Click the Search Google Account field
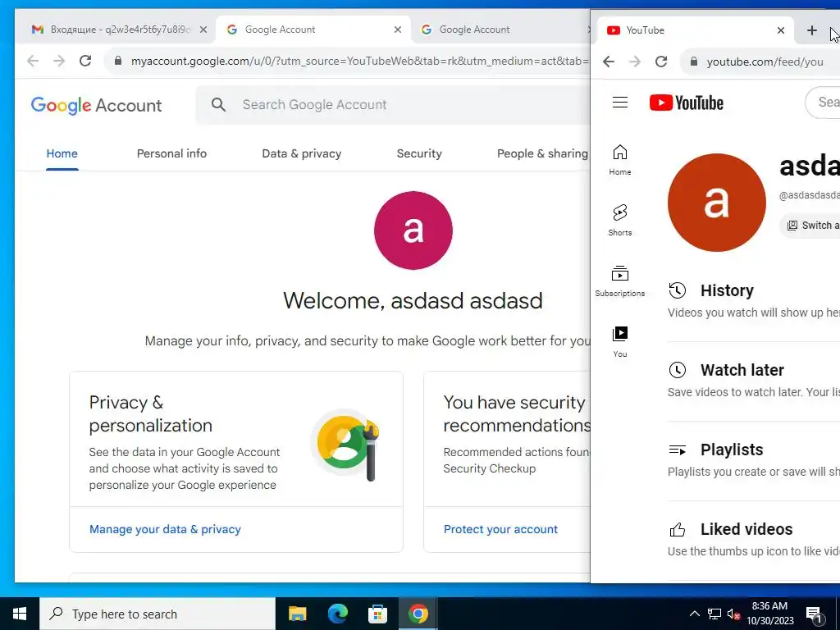Viewport: 840px width, 630px height. coord(393,104)
